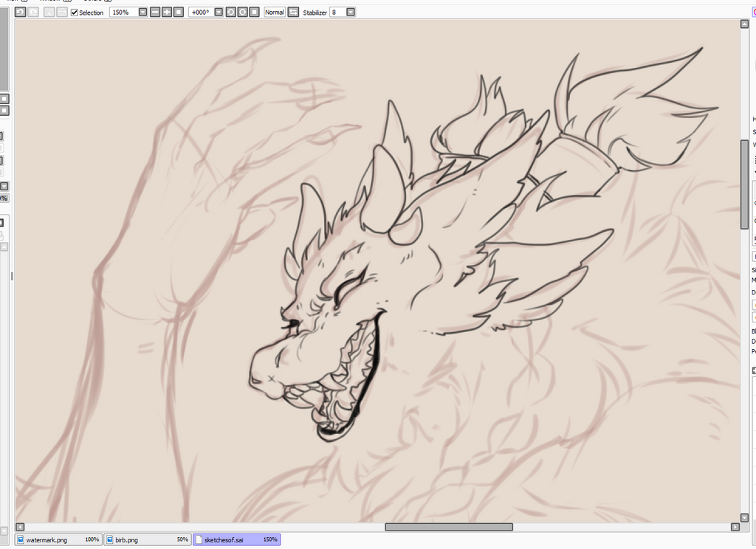Click the Normal blend mode field
The width and height of the screenshot is (756, 549).
[x=275, y=12]
